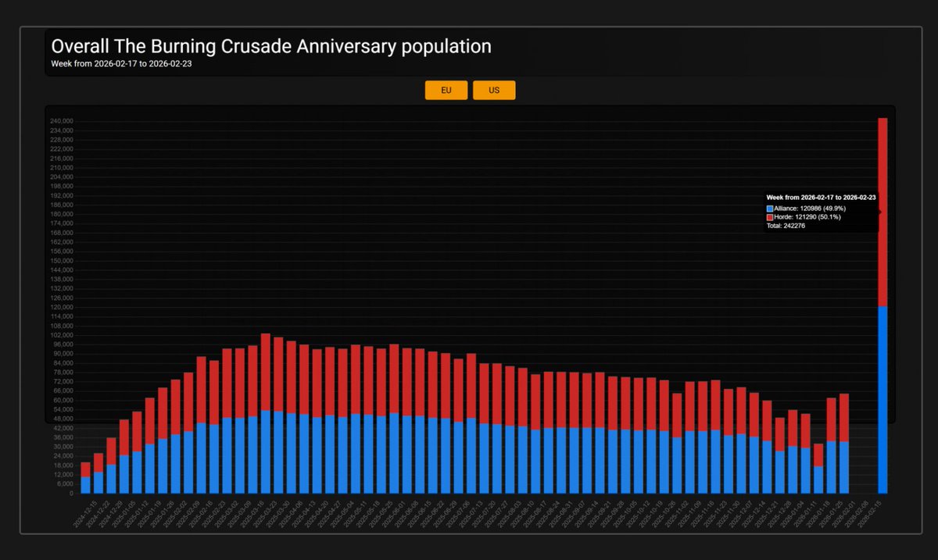This screenshot has height=560, width=938.
Task: Click blue Alliance segment of the 2026-02-15 bar
Action: (883, 400)
